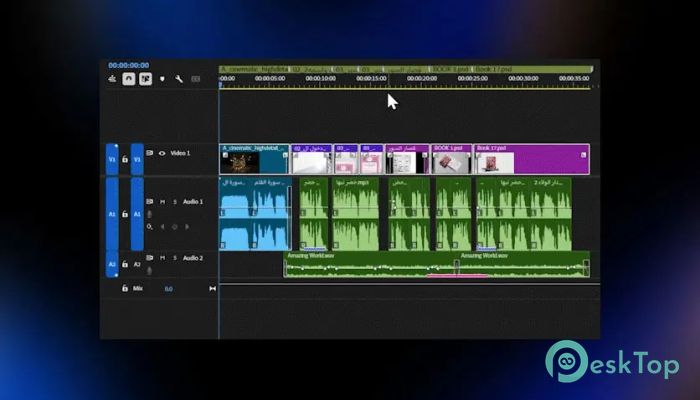Image resolution: width=700 pixels, height=400 pixels.
Task: Select the BOOK 1.psd clip
Action: (x=451, y=159)
